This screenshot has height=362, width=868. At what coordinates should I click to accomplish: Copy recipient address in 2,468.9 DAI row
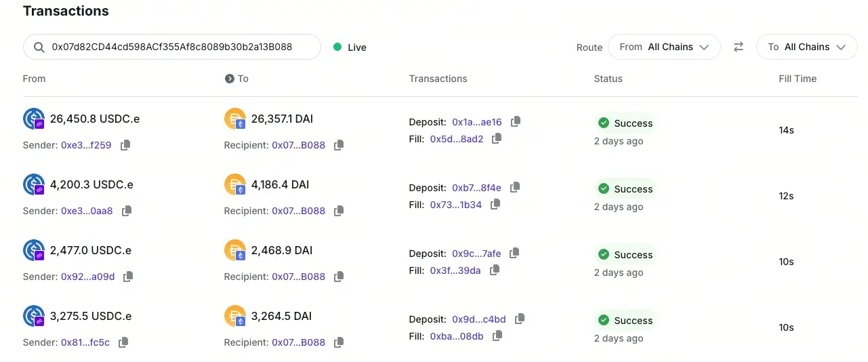coord(339,277)
